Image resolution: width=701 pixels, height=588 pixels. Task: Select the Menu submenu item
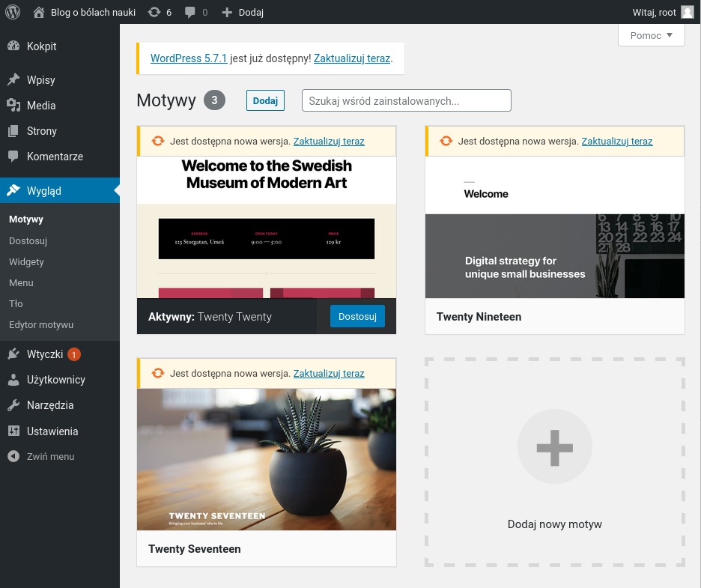pos(21,282)
